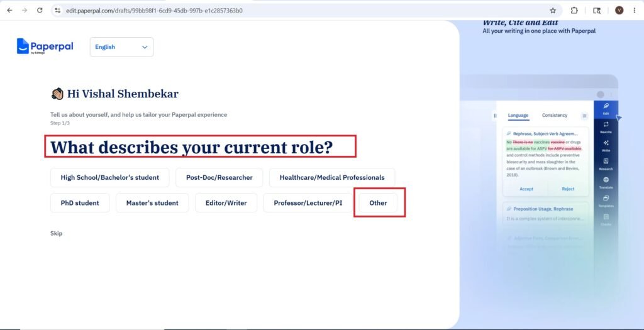Viewport: 644px width, 330px height.
Task: Click the browser back arrow
Action: point(9,10)
